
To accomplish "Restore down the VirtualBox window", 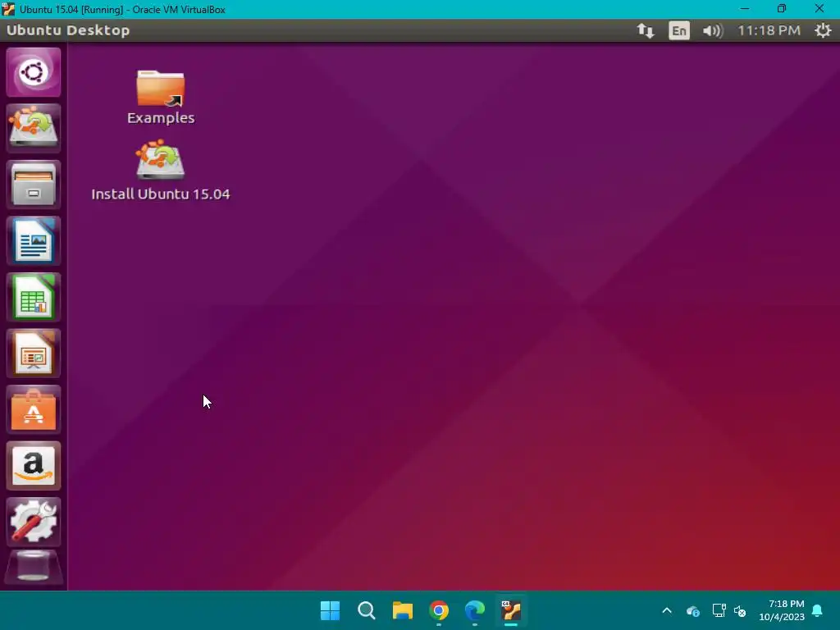I will (x=782, y=9).
